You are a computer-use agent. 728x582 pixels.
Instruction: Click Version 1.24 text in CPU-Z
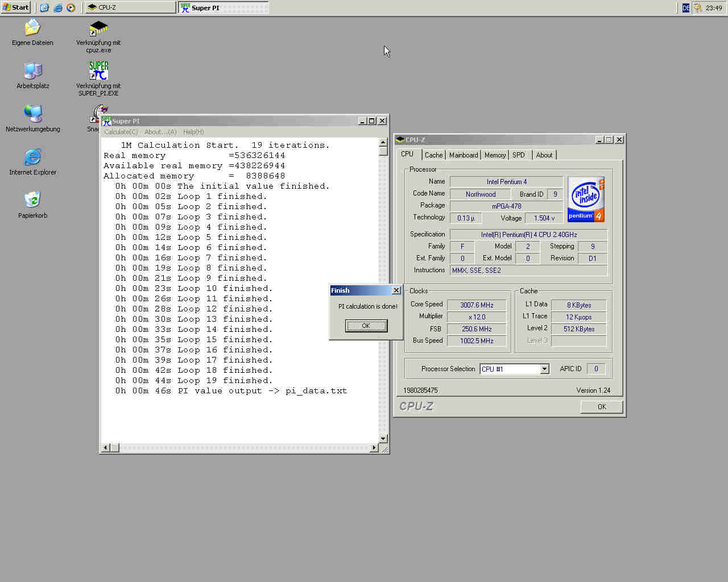pos(593,390)
